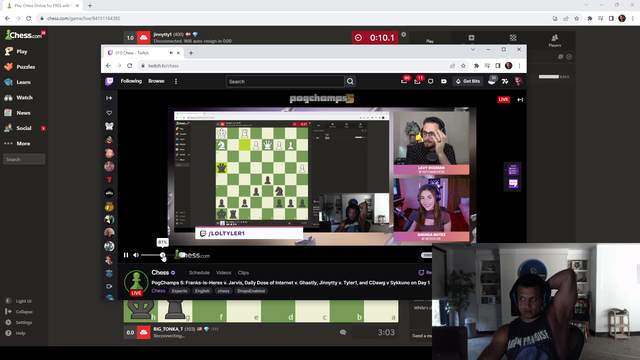Open Twitch notifications inbox with badge 11
640x360 pixels.
417,81
